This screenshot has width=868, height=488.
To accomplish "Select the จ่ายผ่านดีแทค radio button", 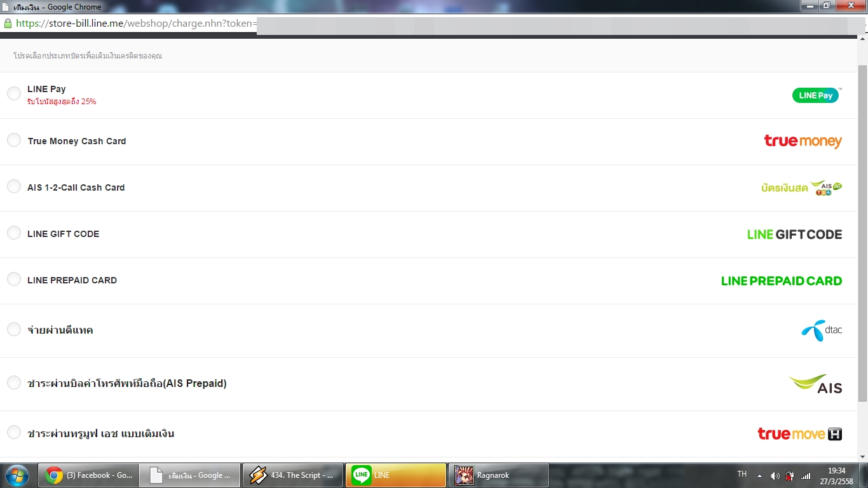I will point(14,330).
